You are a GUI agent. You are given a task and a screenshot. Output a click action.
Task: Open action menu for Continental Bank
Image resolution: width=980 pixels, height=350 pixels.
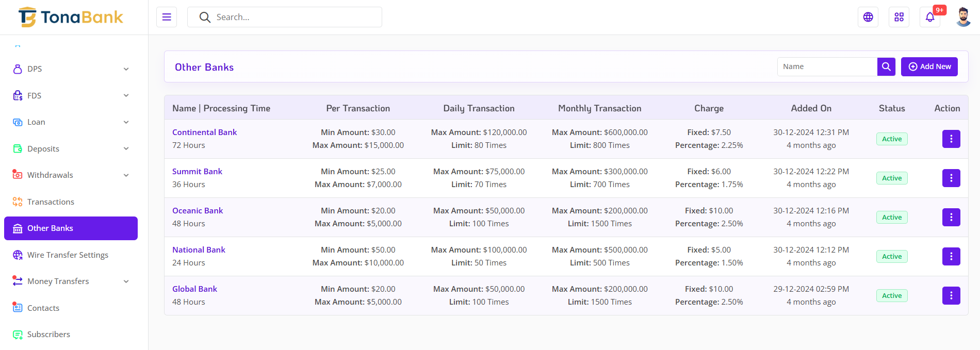tap(951, 139)
